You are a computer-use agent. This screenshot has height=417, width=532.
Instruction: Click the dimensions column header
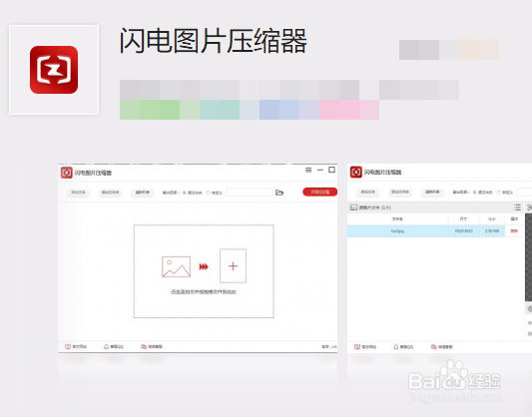(x=464, y=219)
